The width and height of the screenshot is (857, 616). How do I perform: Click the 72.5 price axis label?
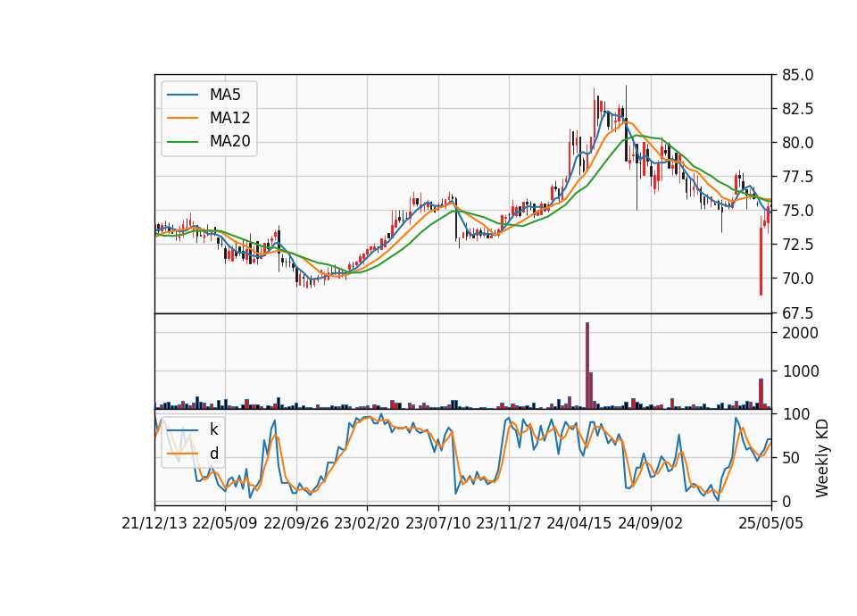[797, 245]
